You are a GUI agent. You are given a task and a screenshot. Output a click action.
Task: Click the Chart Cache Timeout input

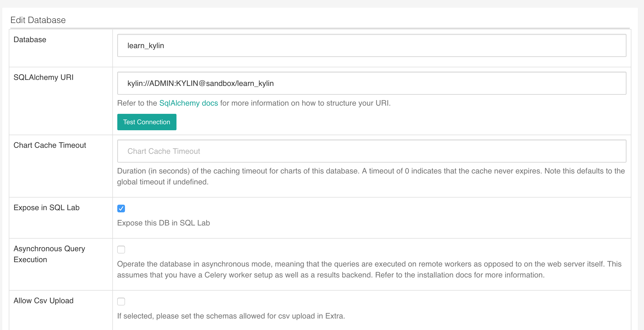tap(371, 151)
